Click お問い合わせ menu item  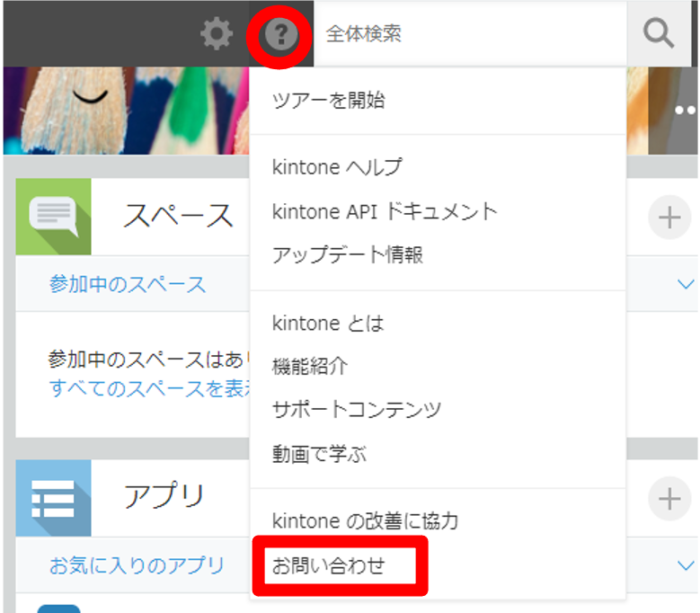[328, 566]
